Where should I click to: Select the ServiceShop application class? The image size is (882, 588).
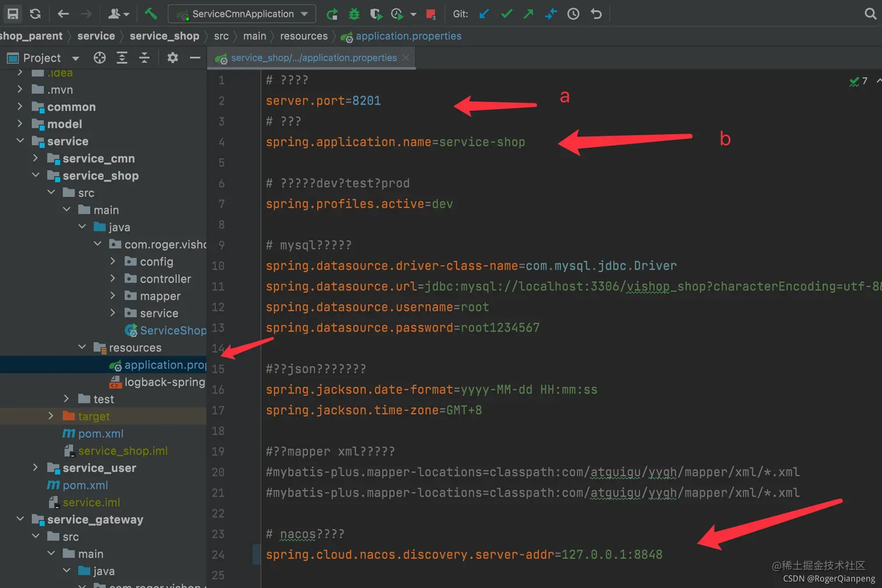(166, 330)
